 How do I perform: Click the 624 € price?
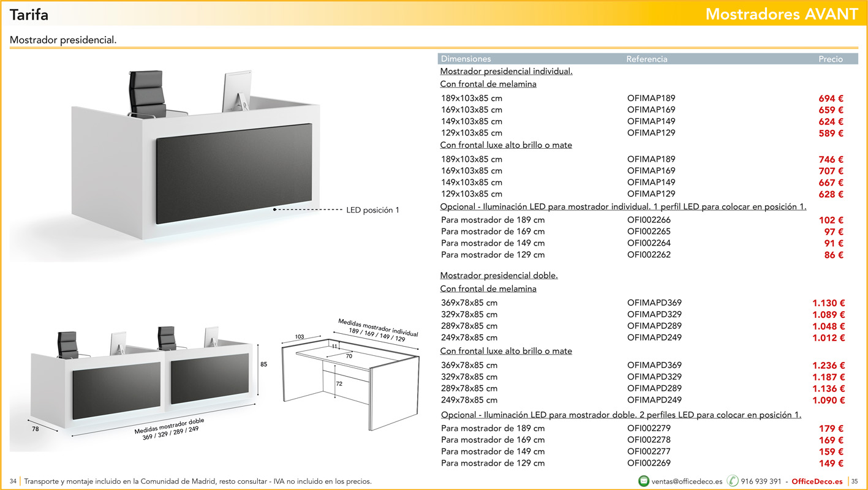point(831,121)
